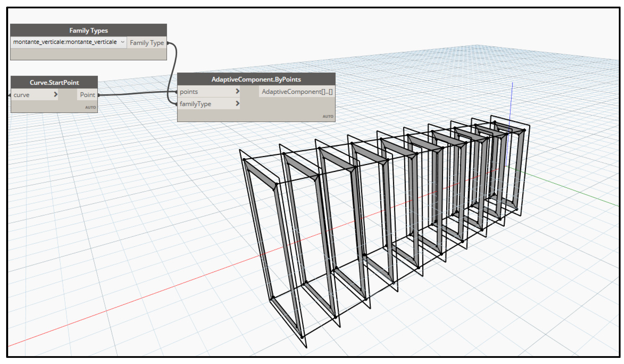Click AUTO lacing label on Curve.StartPoint node
Image resolution: width=624 pixels, height=364 pixels.
coord(90,107)
